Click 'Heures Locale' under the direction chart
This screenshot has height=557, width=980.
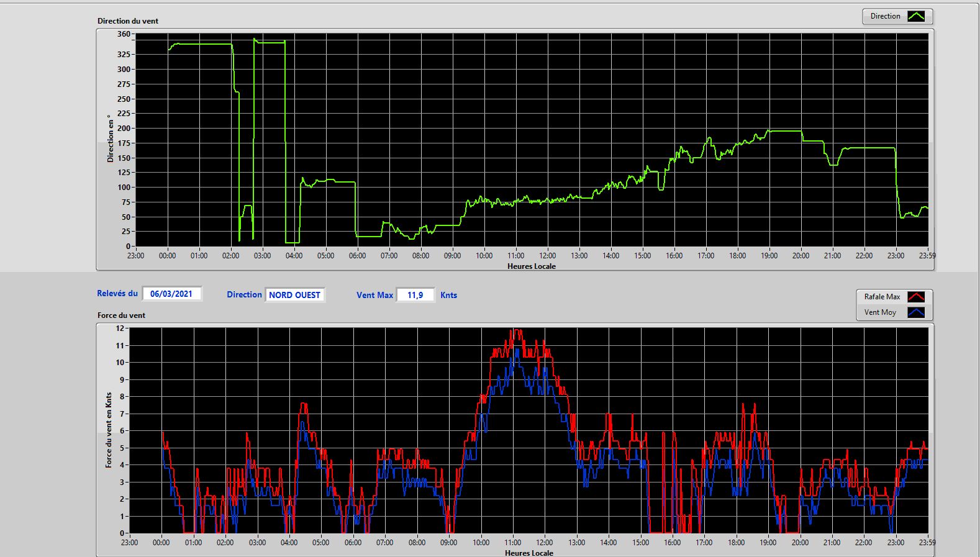532,266
